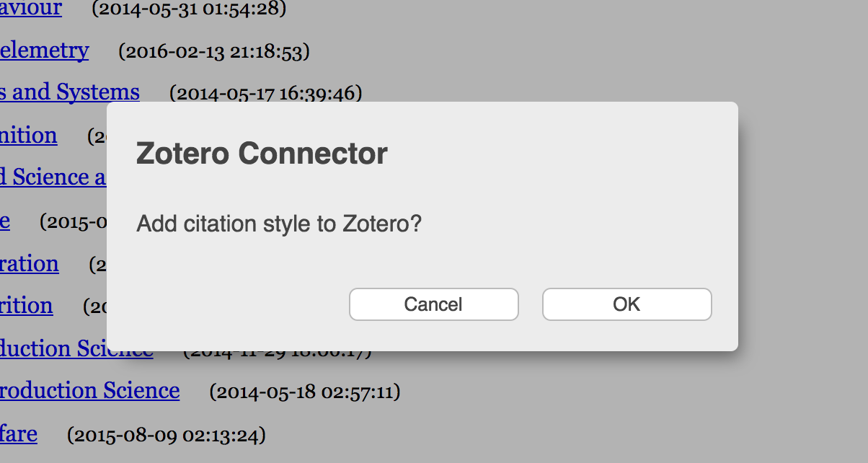Open the link ending in 'ration'
The height and width of the screenshot is (463, 868).
(29, 264)
